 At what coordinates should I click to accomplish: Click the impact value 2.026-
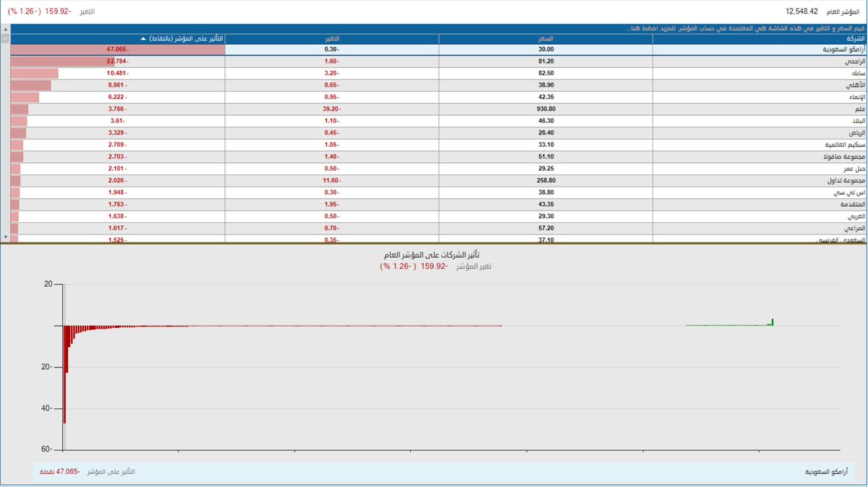pos(117,180)
